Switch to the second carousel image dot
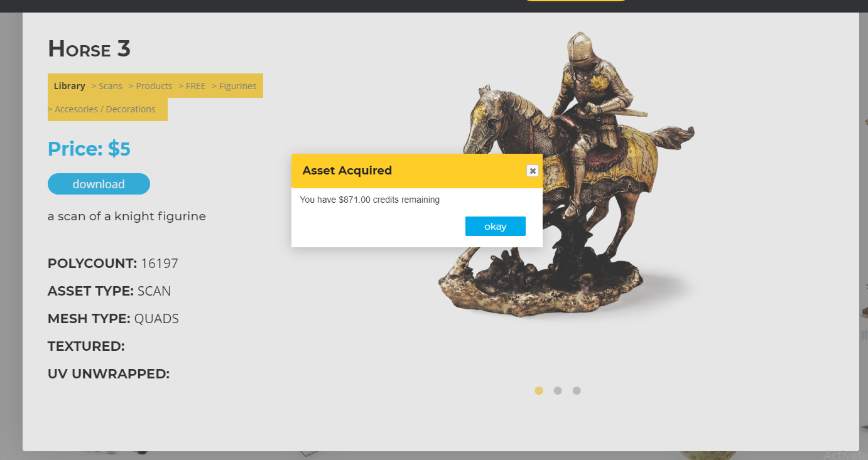This screenshot has height=460, width=868. pyautogui.click(x=558, y=390)
